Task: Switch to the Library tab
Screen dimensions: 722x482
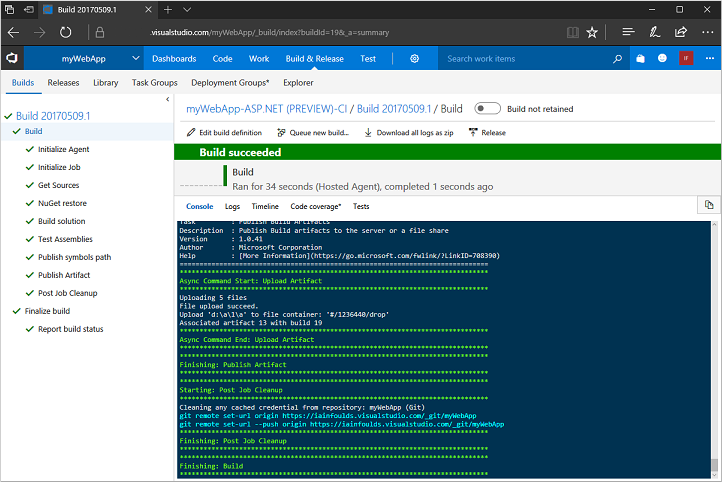Action: click(x=105, y=82)
